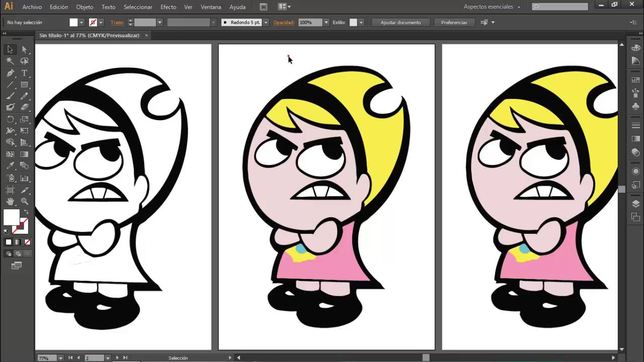Open the control bar stroke color dropdown
The image size is (644, 362).
[101, 22]
